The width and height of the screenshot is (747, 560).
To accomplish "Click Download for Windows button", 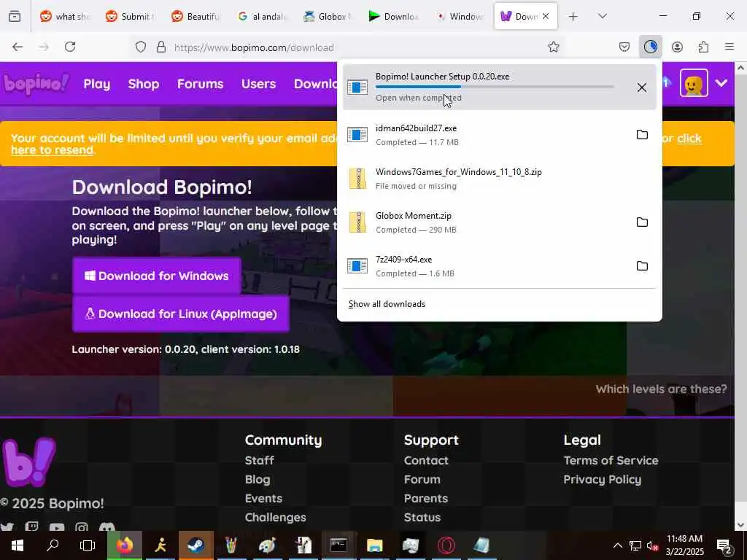I will (x=157, y=276).
